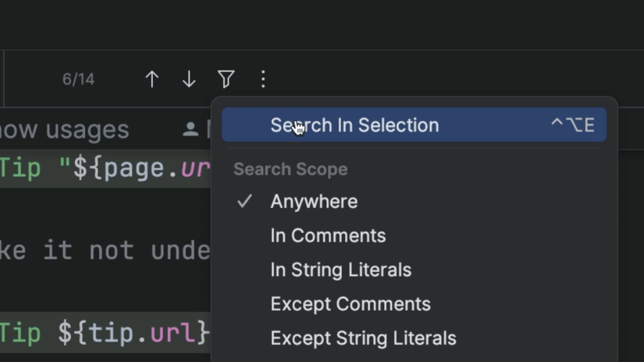Click the 6/14 match counter
This screenshot has height=362, width=644.
(78, 79)
